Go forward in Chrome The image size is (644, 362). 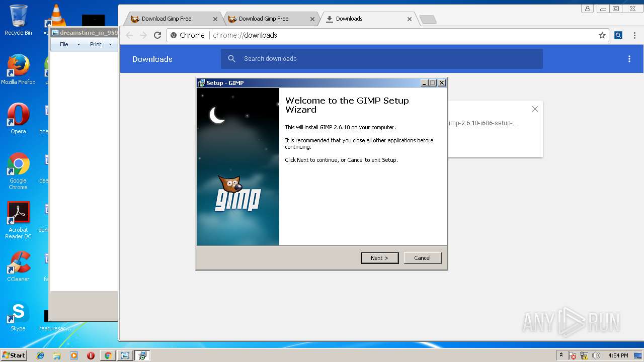[x=143, y=35]
